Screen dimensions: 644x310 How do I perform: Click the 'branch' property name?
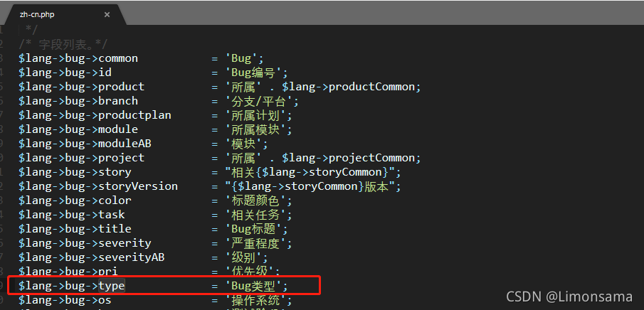click(x=118, y=101)
